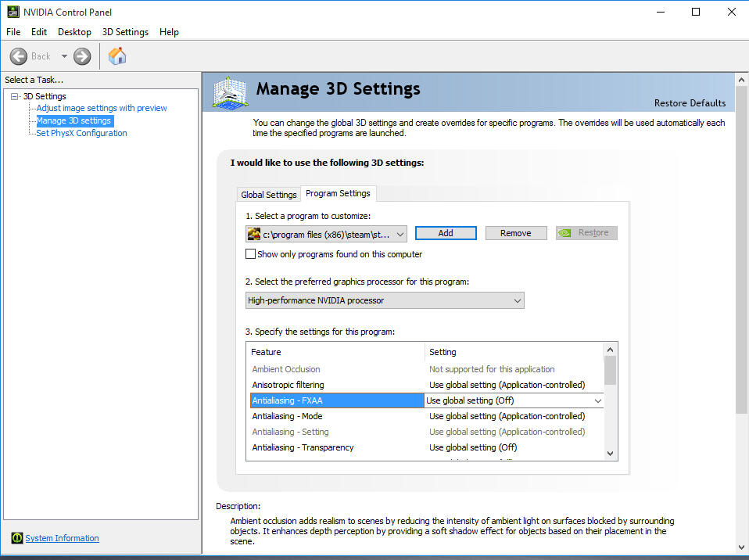This screenshot has height=560, width=749.
Task: Click the NVIDIA logo on the Restore button
Action: click(x=566, y=232)
